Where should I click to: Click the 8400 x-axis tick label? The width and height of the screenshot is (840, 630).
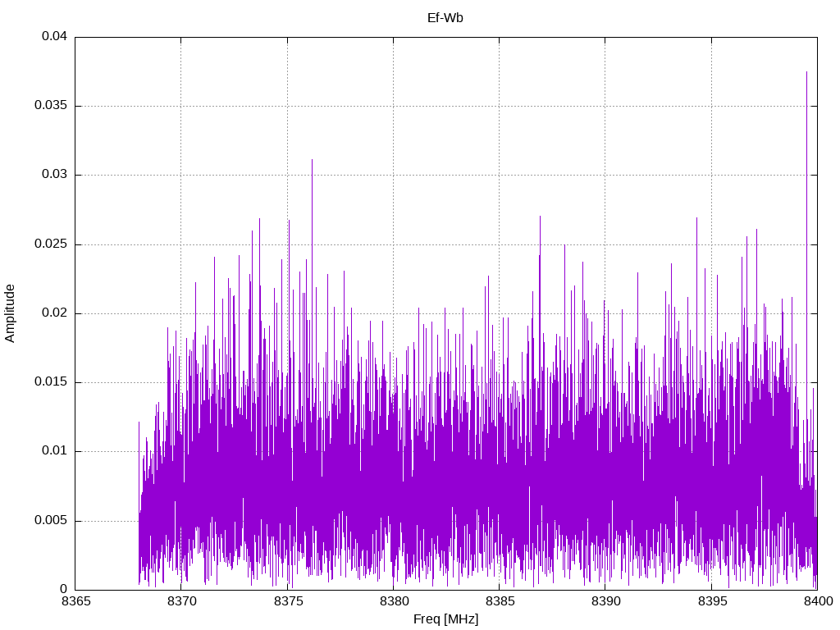[817, 602]
